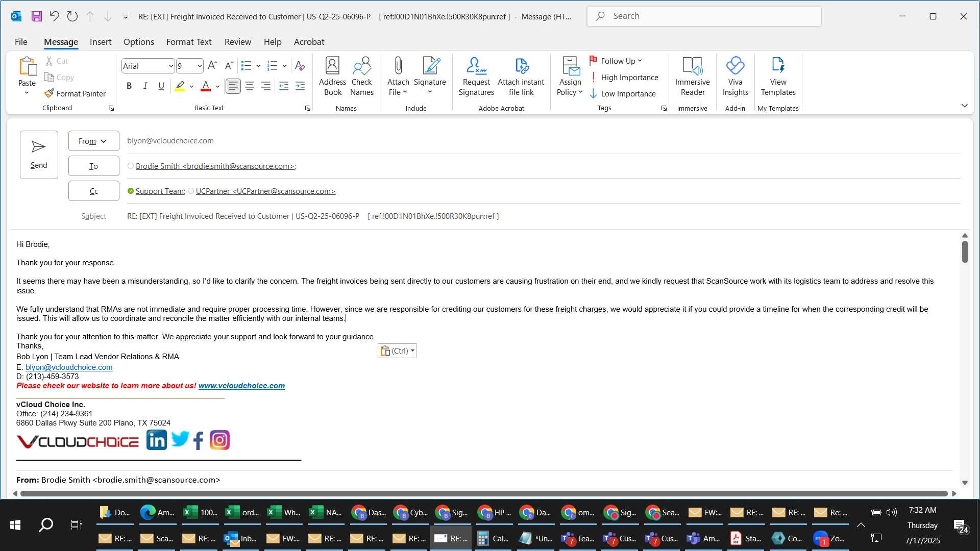Increase indent of paragraph
Screen dimensions: 980x551
pos(300,86)
